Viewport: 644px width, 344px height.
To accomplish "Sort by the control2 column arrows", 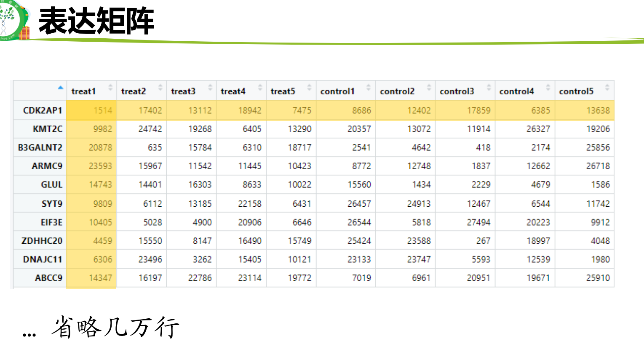I will [429, 88].
